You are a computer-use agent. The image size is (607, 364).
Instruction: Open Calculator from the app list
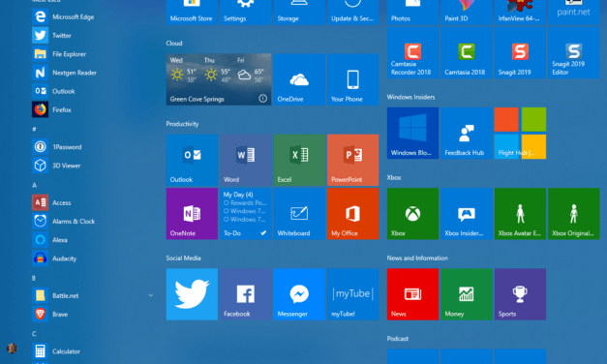click(56, 351)
